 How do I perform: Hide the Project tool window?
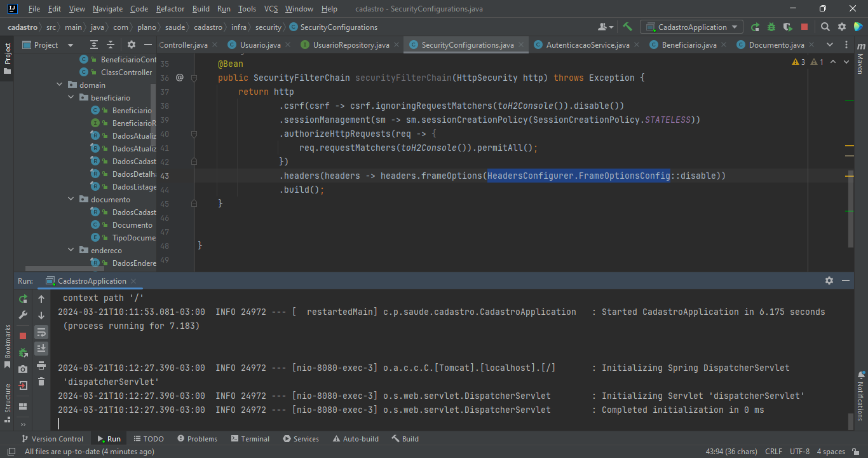tap(148, 45)
